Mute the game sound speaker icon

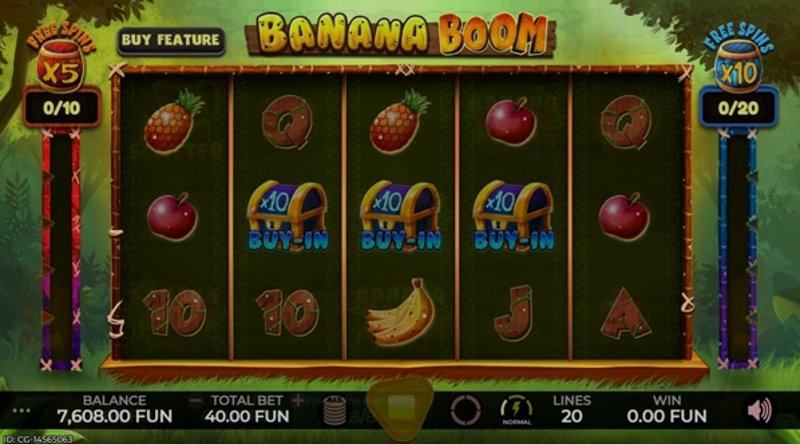(x=759, y=411)
